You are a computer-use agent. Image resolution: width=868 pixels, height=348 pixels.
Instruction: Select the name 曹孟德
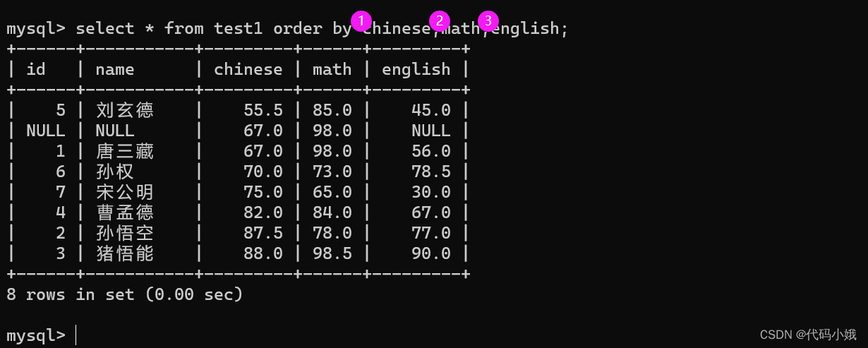[x=125, y=212]
